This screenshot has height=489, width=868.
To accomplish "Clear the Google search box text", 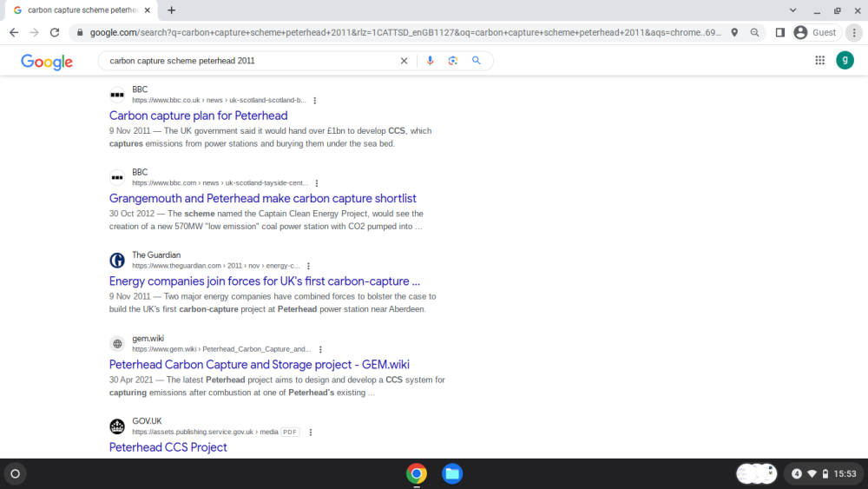I will [404, 61].
